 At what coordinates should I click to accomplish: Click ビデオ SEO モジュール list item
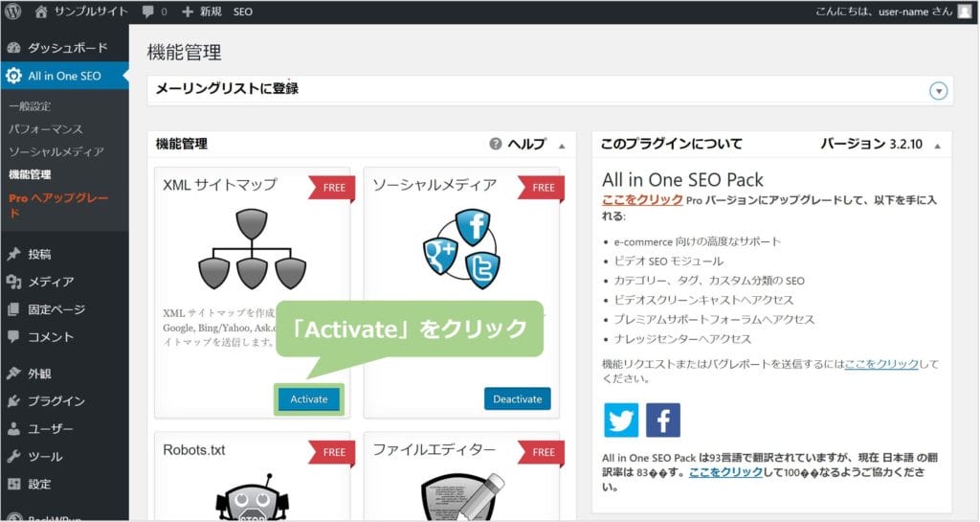pos(668,261)
